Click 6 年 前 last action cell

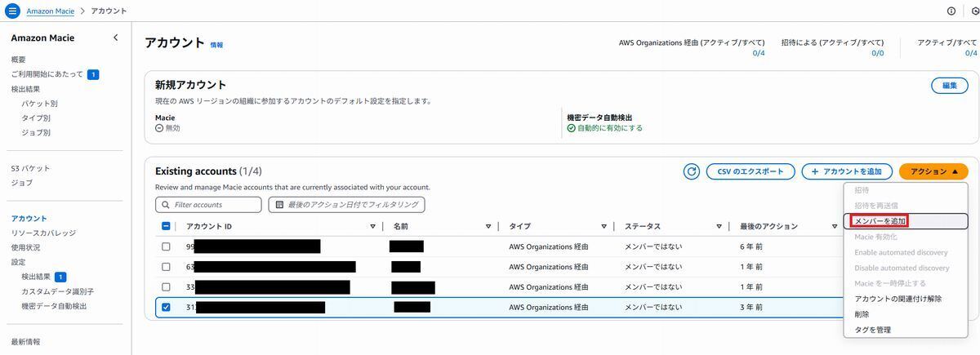(751, 246)
